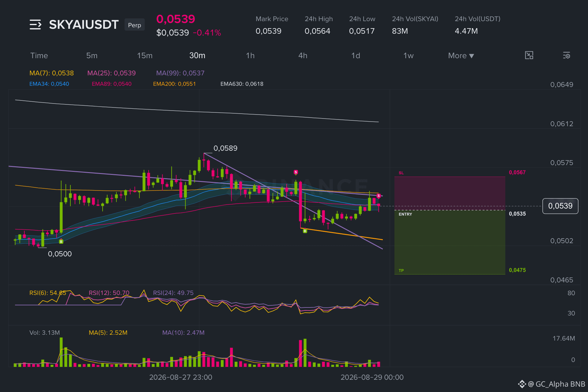The width and height of the screenshot is (588, 392).
Task: Click the 0,0649 price axis label
Action: tap(562, 85)
